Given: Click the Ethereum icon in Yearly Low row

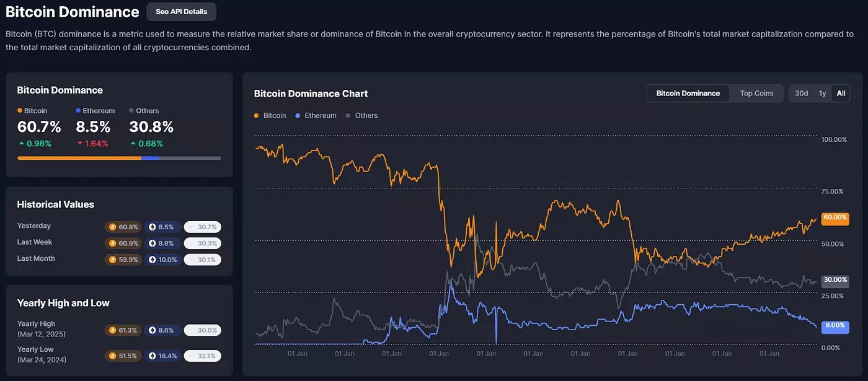Looking at the screenshot, I should (153, 356).
